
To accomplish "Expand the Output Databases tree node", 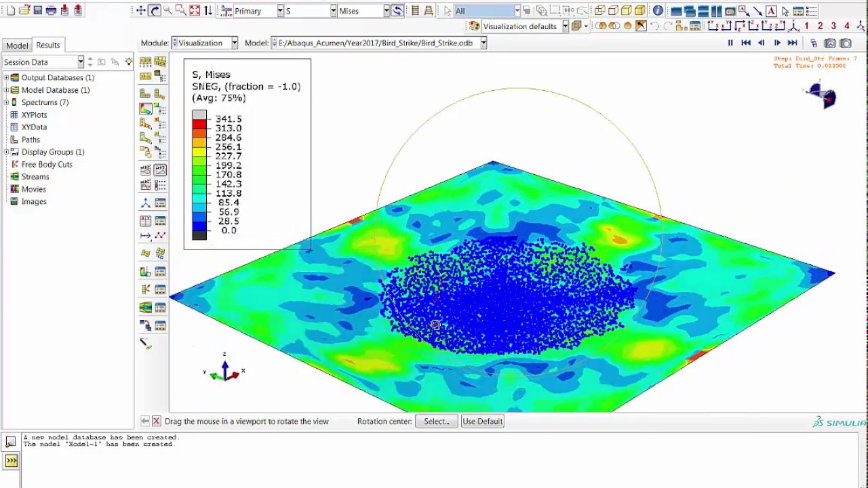I will pos(6,78).
